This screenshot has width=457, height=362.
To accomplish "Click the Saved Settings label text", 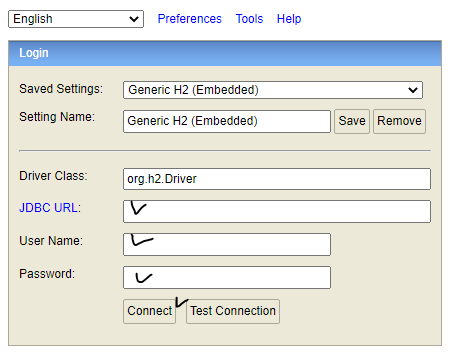I will click(x=61, y=89).
